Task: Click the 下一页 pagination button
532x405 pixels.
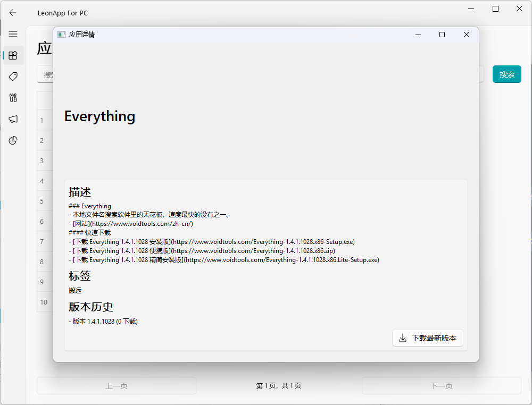Action: point(442,385)
